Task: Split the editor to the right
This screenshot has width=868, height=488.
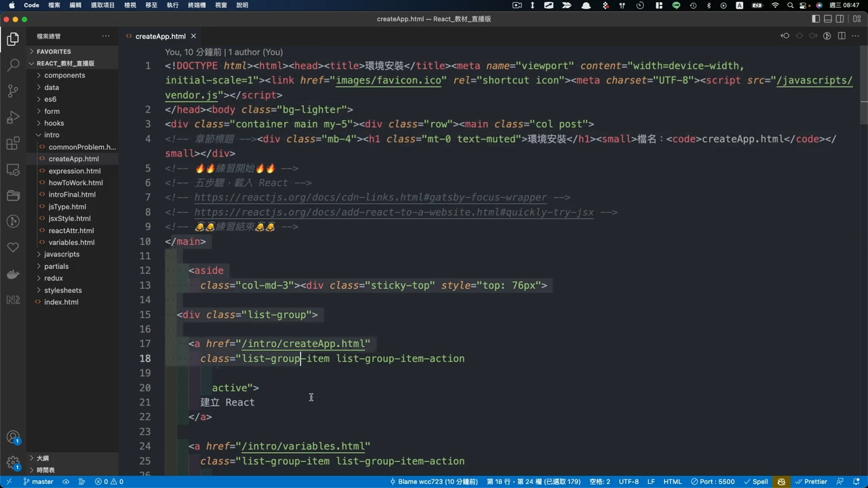Action: tap(842, 36)
